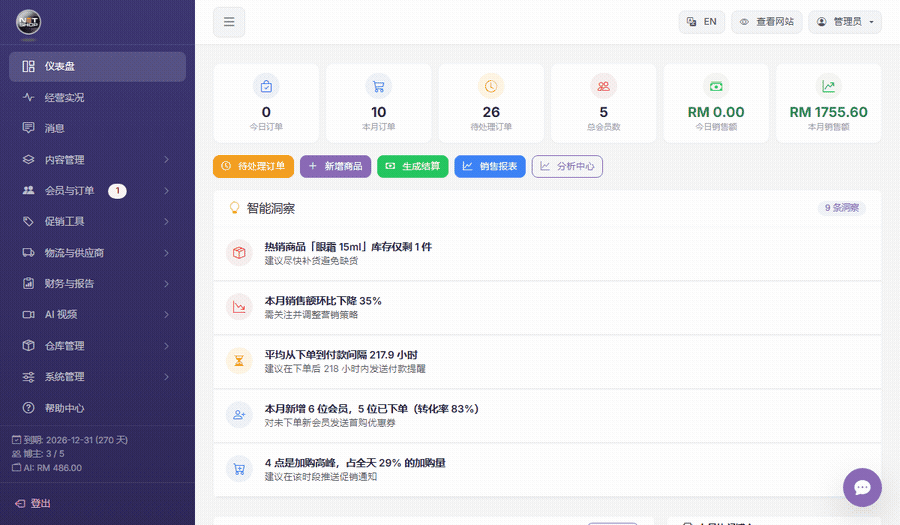Click the pulse icon beside 经营实况
The height and width of the screenshot is (525, 900).
(x=28, y=98)
